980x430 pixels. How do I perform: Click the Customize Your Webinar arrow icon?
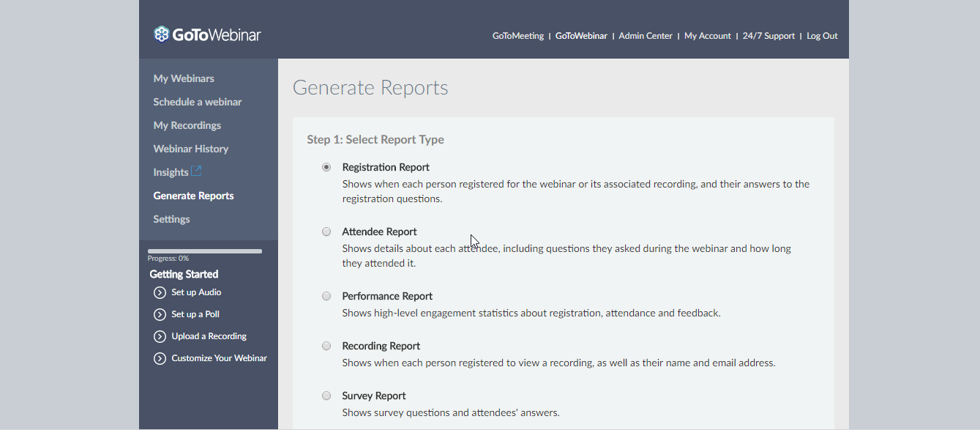coord(160,359)
